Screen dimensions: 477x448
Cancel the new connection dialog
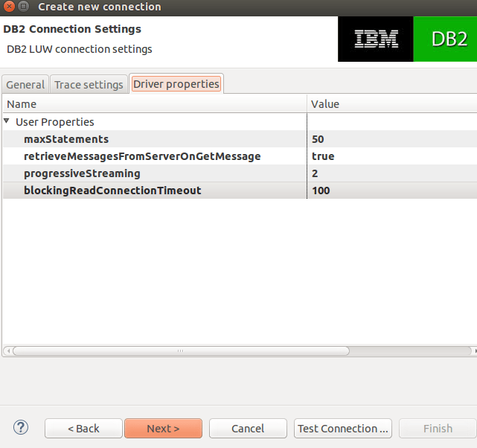[x=248, y=428]
